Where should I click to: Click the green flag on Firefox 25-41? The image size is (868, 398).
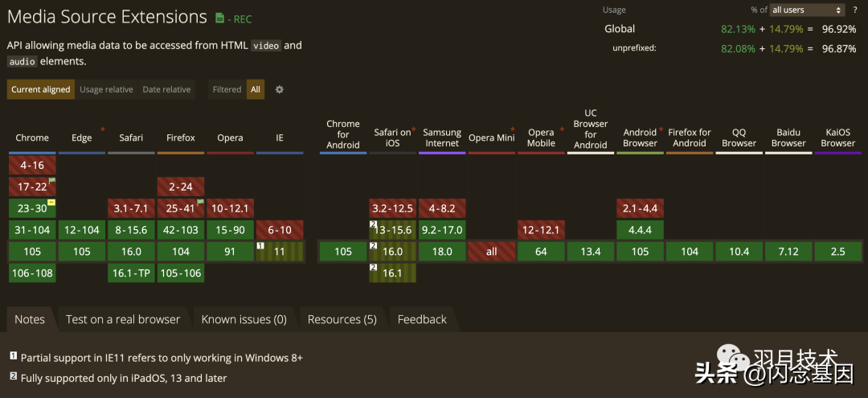point(200,203)
